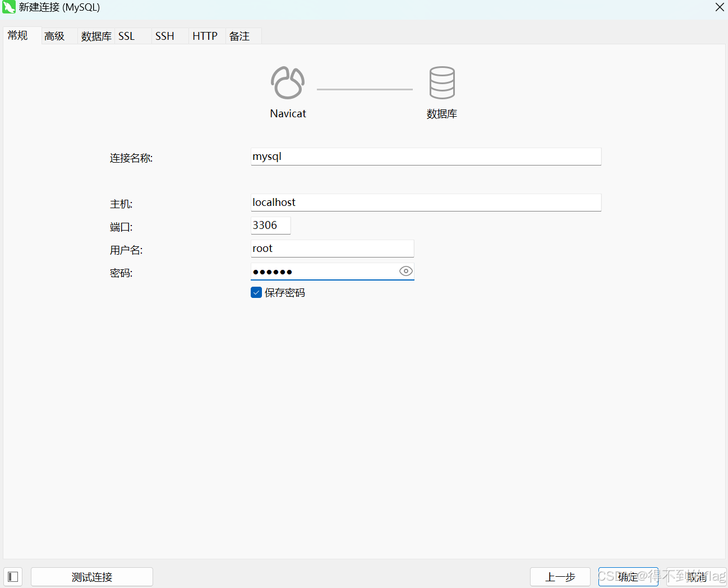Viewport: 728px width, 588px height.
Task: Uncheck the 保存密码 checkbox
Action: click(x=256, y=292)
